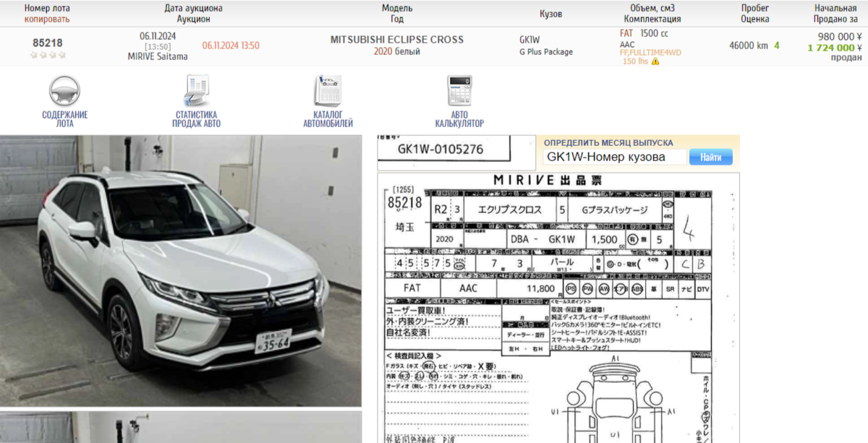Click the Каталог автомобилей label
Viewport: 868px width, 443px height.
(328, 119)
